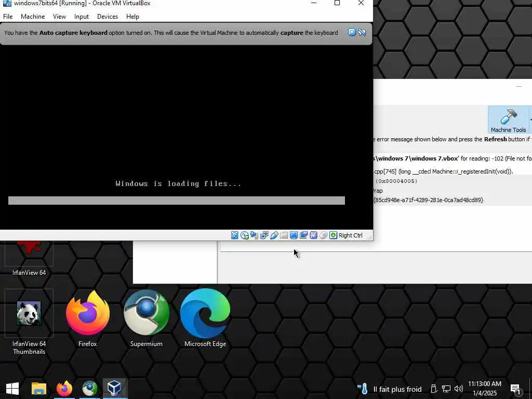Image resolution: width=532 pixels, height=399 pixels.
Task: Open the USB devices indicator
Action: 274,235
